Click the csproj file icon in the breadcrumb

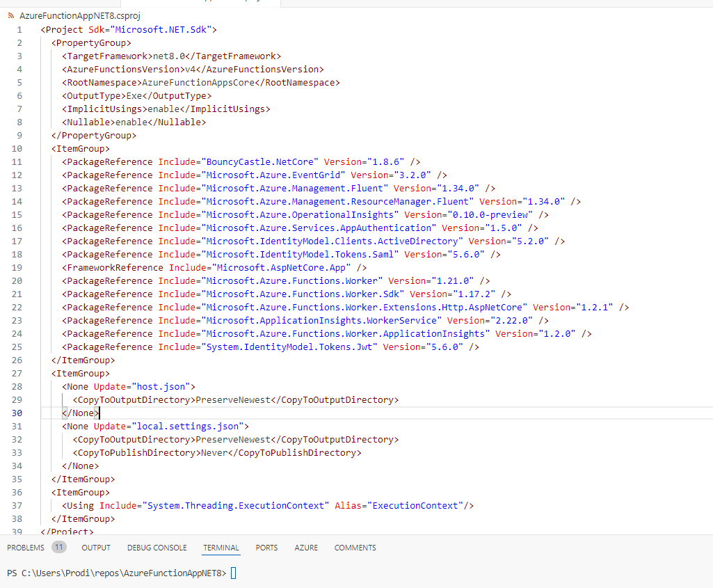coord(10,15)
